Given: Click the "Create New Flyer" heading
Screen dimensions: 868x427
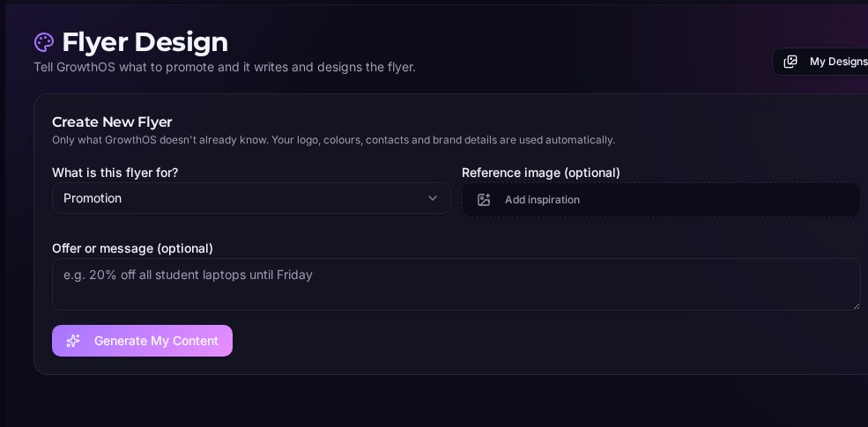Looking at the screenshot, I should [x=112, y=121].
